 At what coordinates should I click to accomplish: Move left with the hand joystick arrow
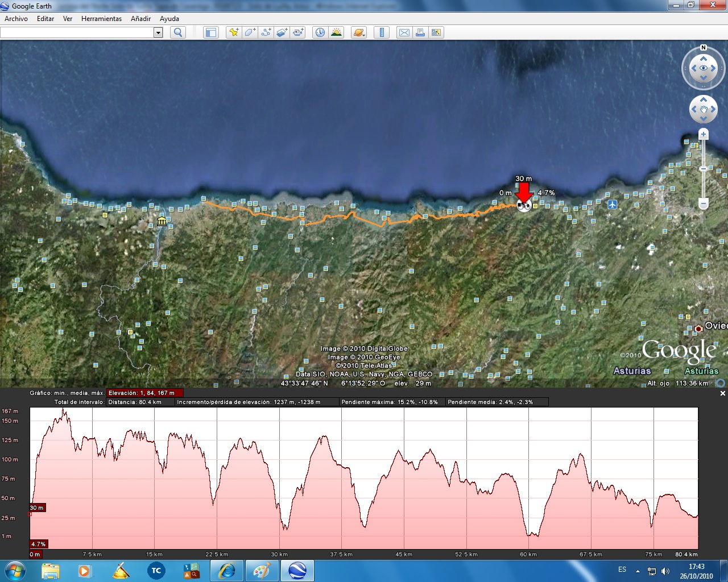(695, 109)
